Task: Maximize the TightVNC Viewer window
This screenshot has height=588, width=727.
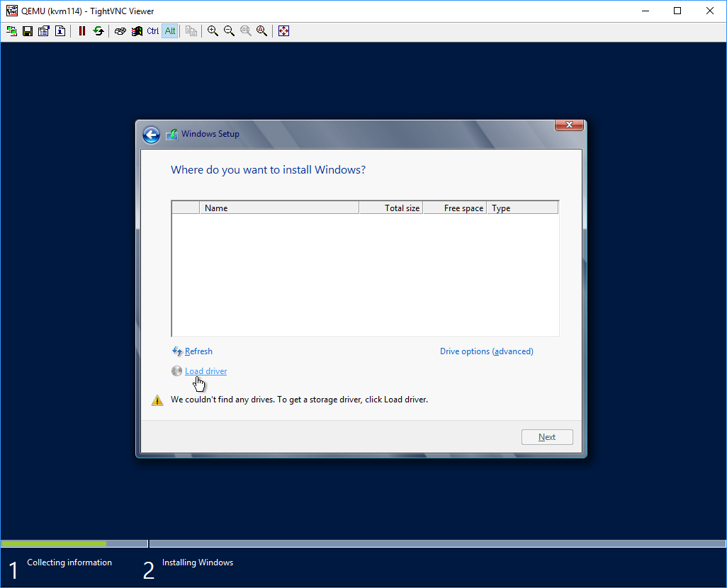Action: pos(677,11)
